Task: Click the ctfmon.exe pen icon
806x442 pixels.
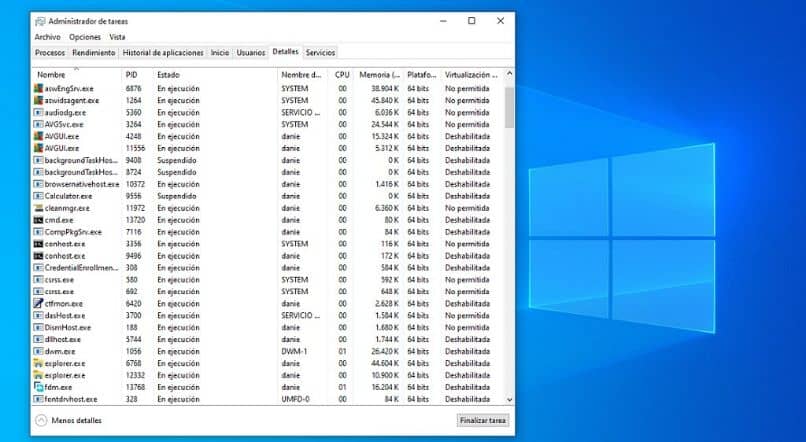Action: (38, 304)
